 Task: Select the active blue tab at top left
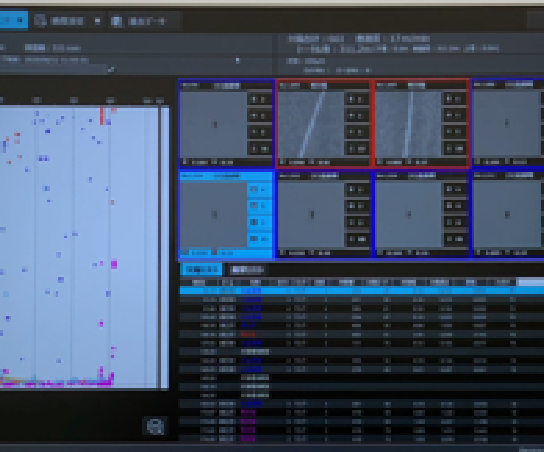click(x=13, y=20)
